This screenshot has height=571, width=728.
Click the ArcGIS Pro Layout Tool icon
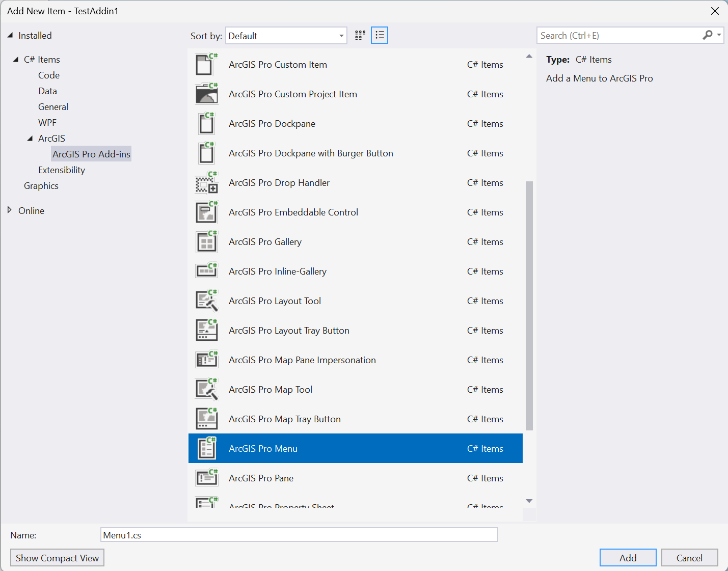pos(206,301)
